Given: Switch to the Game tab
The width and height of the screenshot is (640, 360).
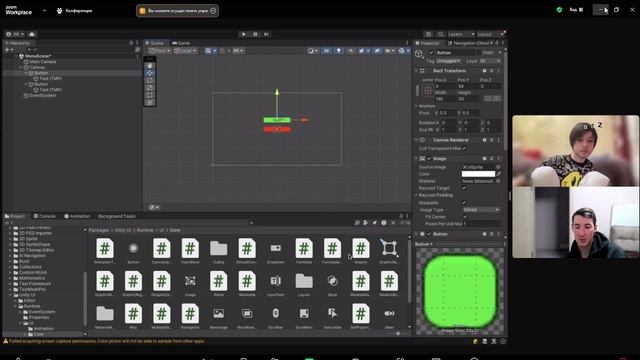Looking at the screenshot, I should pos(181,43).
